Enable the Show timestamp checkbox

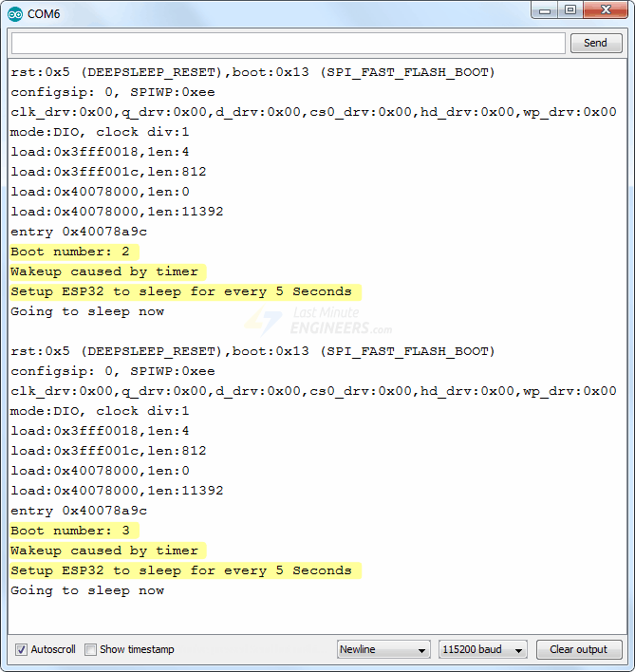click(91, 649)
